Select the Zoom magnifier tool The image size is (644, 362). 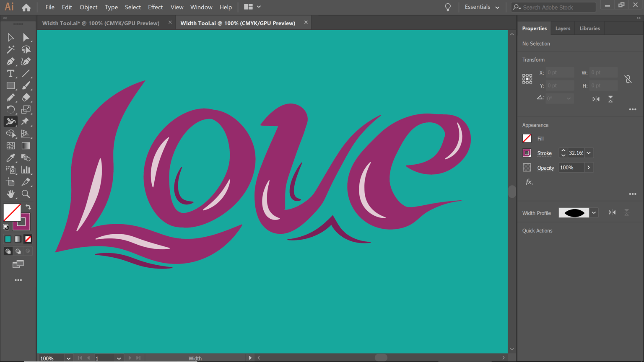(x=26, y=194)
